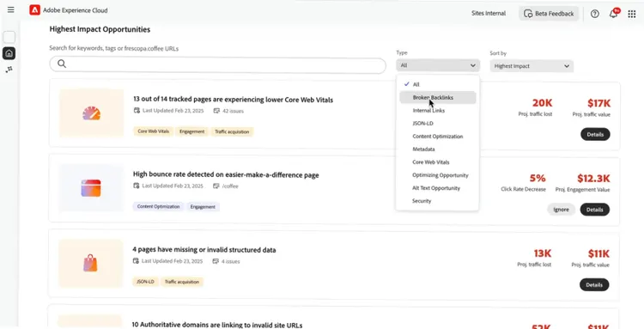Click the search magnifier icon

pos(62,64)
